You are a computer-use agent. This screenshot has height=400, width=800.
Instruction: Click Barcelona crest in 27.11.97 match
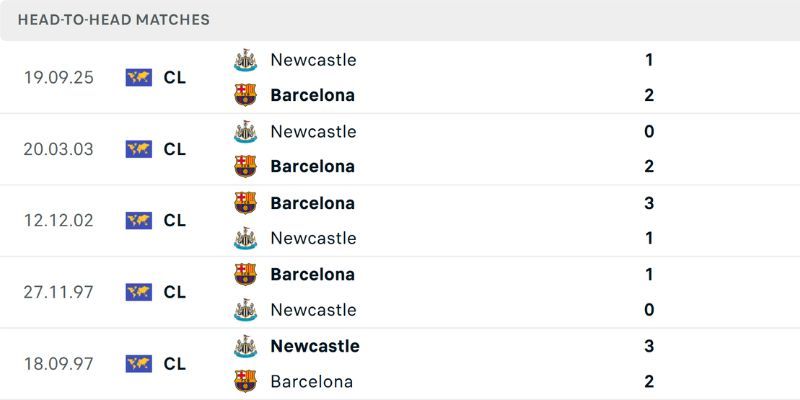tap(245, 274)
